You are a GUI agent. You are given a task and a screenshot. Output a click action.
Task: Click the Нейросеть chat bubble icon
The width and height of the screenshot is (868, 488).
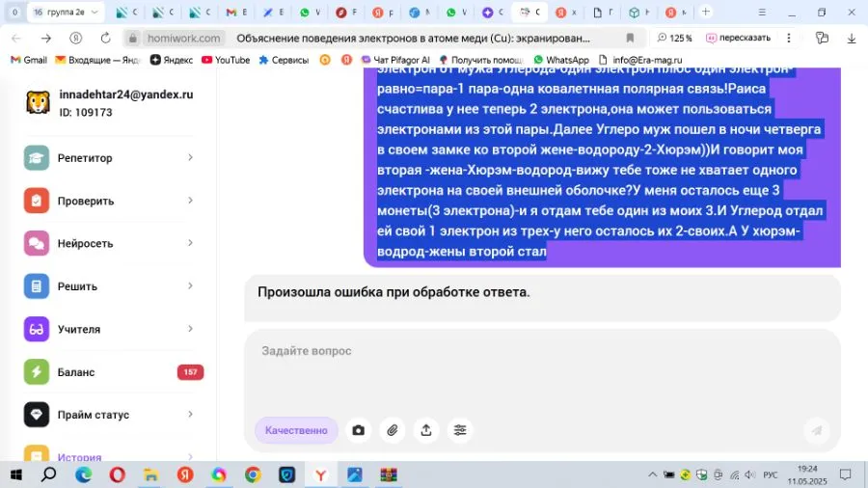[x=36, y=243]
